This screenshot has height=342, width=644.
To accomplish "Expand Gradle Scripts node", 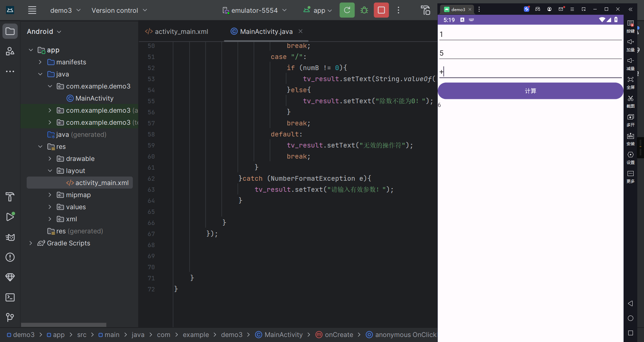I will [31, 243].
